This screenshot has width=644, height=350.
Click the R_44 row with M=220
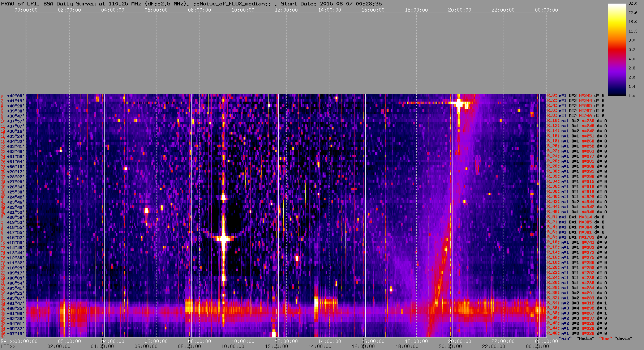tap(577, 329)
